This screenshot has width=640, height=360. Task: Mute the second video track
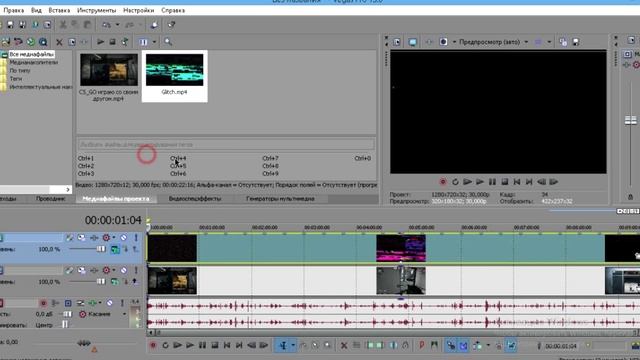point(123,270)
